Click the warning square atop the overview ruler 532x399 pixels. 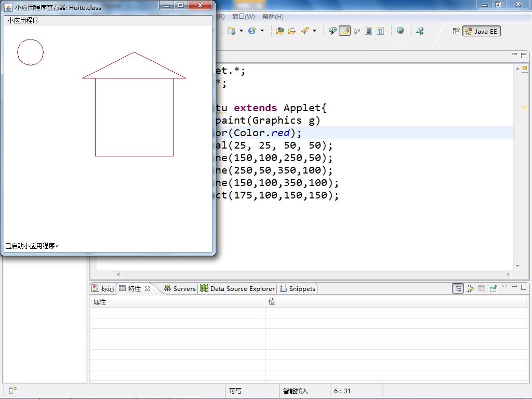point(525,68)
